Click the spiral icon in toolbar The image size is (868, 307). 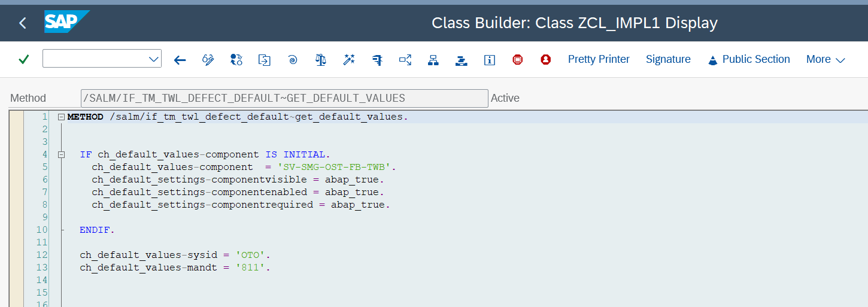pyautogui.click(x=293, y=60)
